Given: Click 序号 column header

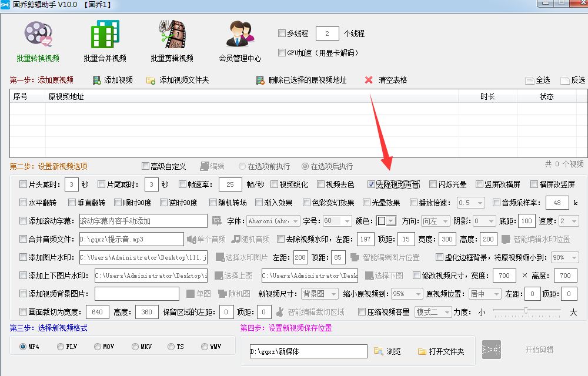Looking at the screenshot, I should 28,96.
